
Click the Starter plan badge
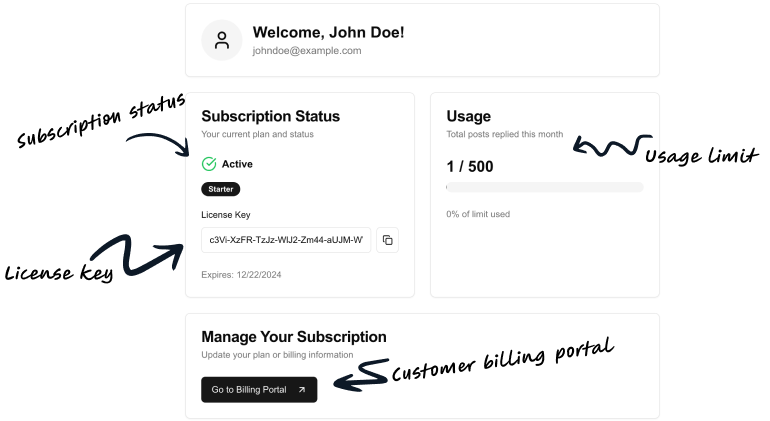[220, 188]
